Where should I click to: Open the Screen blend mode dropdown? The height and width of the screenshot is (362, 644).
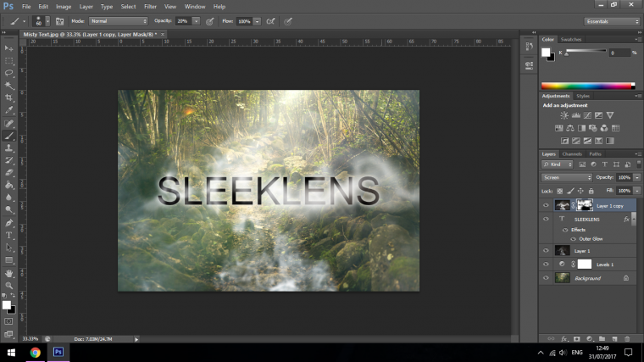pyautogui.click(x=567, y=177)
